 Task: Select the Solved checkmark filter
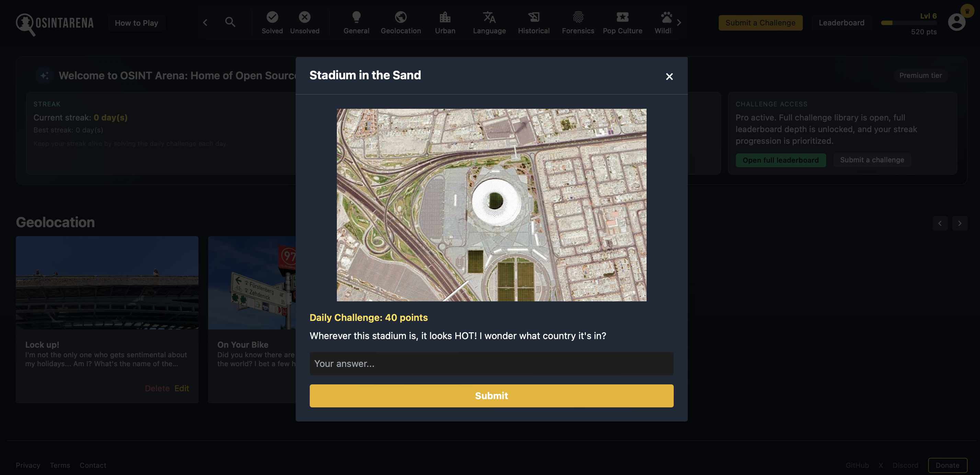coord(272,22)
